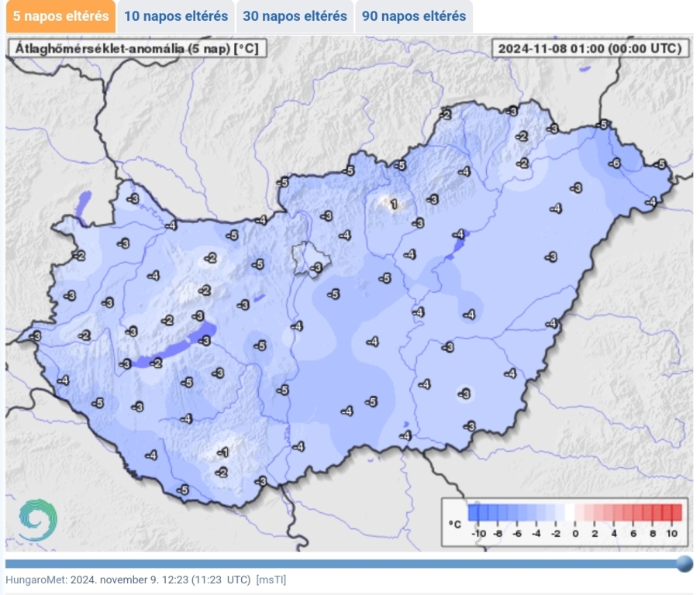The height and width of the screenshot is (595, 700).
Task: Click the HungaroMet date text below the slider
Action: pyautogui.click(x=128, y=580)
